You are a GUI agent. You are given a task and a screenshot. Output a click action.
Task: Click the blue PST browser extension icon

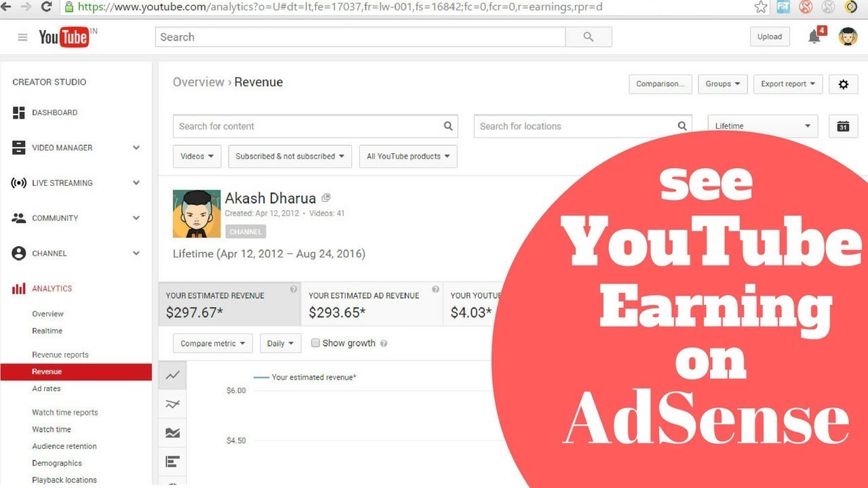point(783,7)
